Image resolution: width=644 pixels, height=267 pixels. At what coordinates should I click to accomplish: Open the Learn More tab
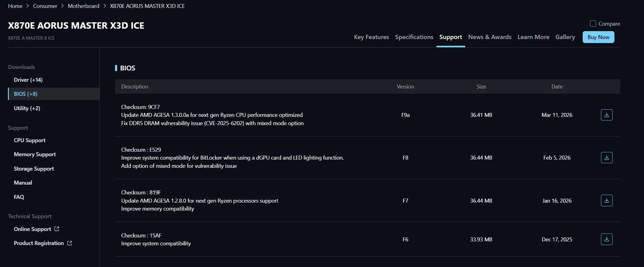pyautogui.click(x=533, y=37)
